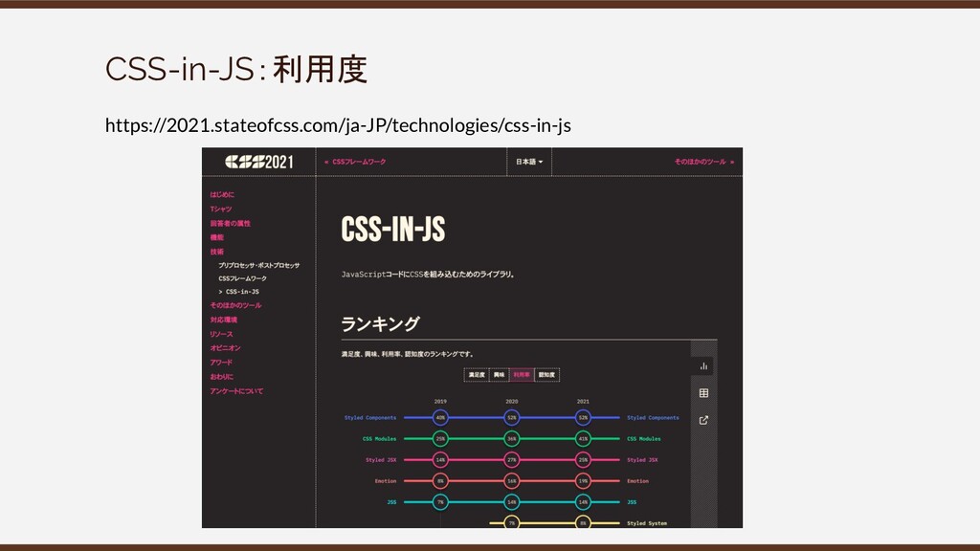Click Styled Components 2021 data point
The height and width of the screenshot is (551, 980).
(583, 417)
